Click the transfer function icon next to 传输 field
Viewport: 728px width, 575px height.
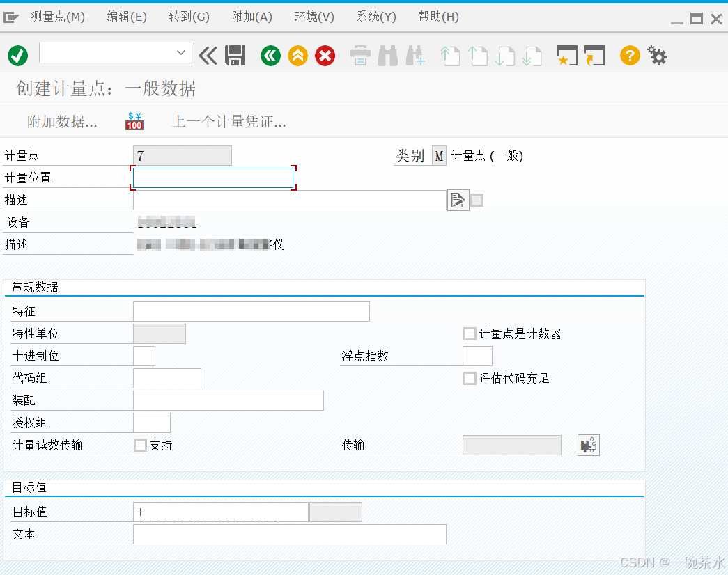(x=589, y=445)
